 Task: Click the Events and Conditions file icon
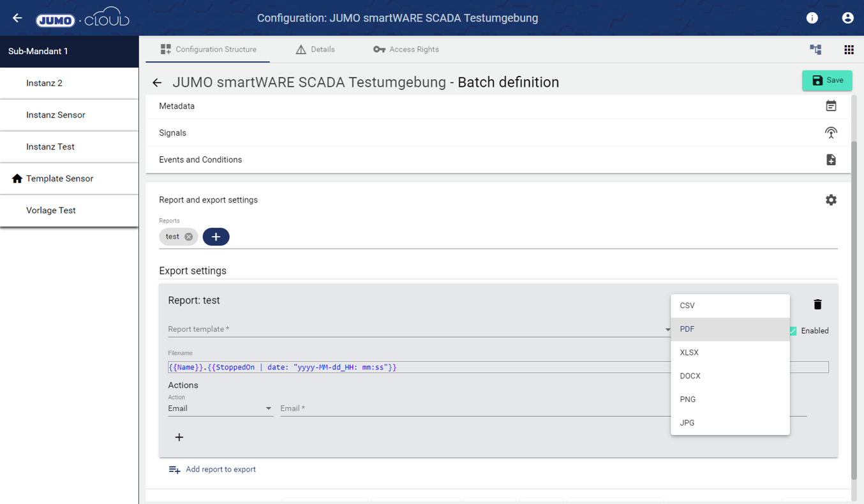tap(831, 159)
